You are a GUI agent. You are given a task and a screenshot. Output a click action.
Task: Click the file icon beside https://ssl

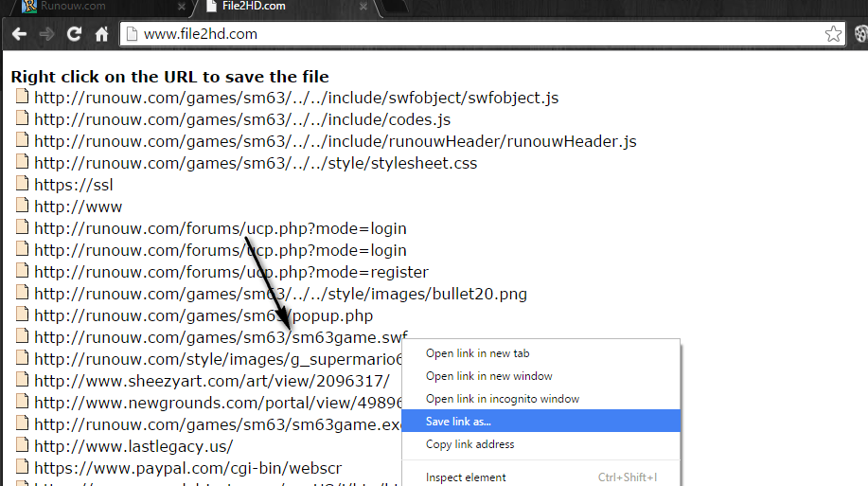(x=22, y=183)
